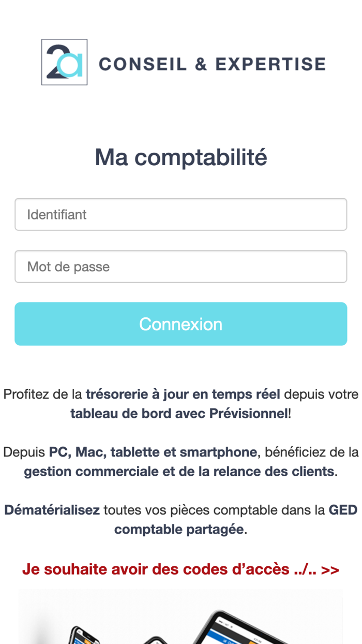Viewport: 362px width, 644px height.
Task: Click the 2a logo icon
Action: (64, 62)
